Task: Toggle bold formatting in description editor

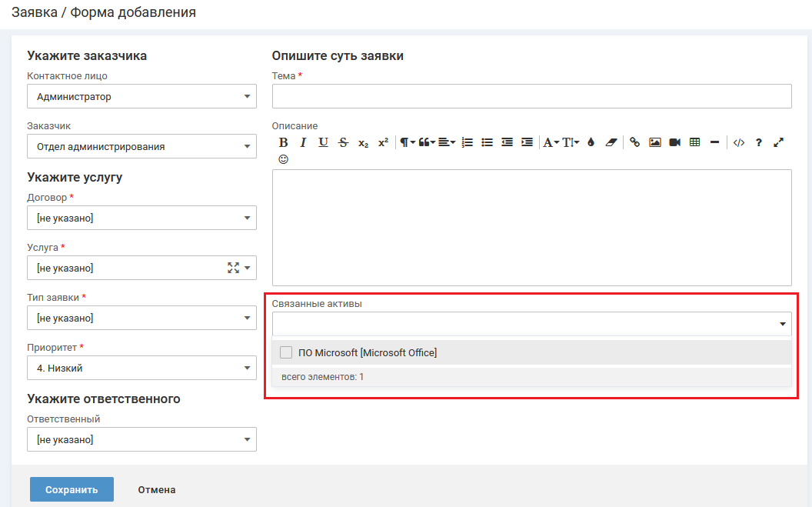Action: [x=283, y=142]
